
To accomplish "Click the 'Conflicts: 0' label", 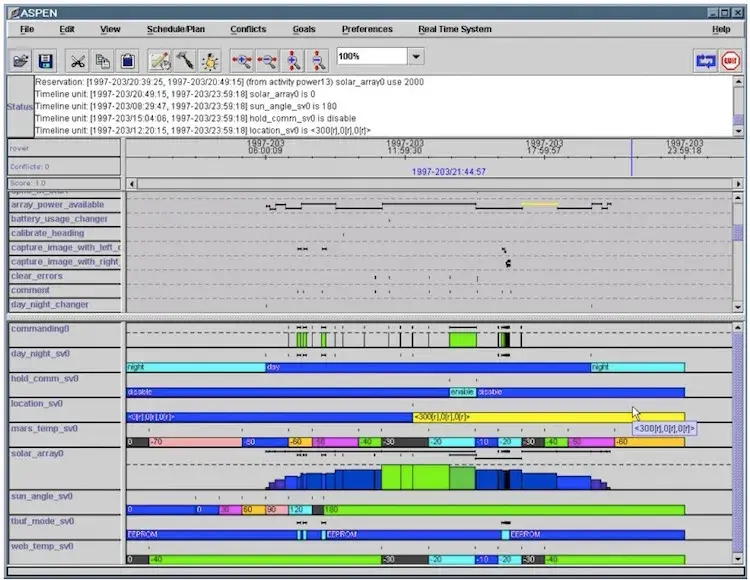I will [64, 166].
